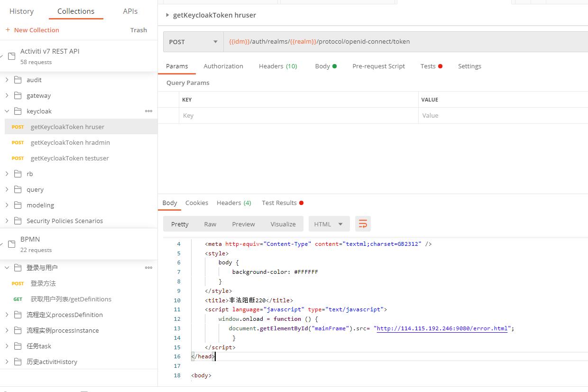Switch to the History tab

pyautogui.click(x=21, y=11)
